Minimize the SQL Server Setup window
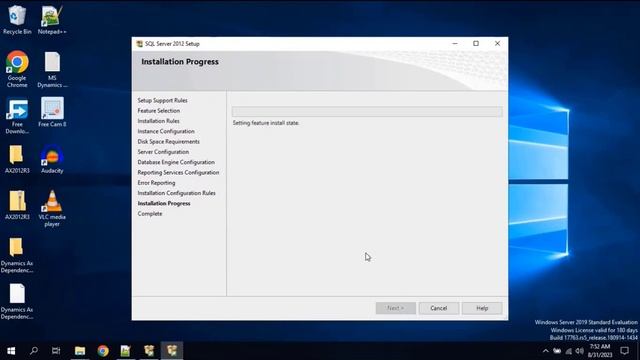Viewport: 640px width, 360px height. (455, 44)
